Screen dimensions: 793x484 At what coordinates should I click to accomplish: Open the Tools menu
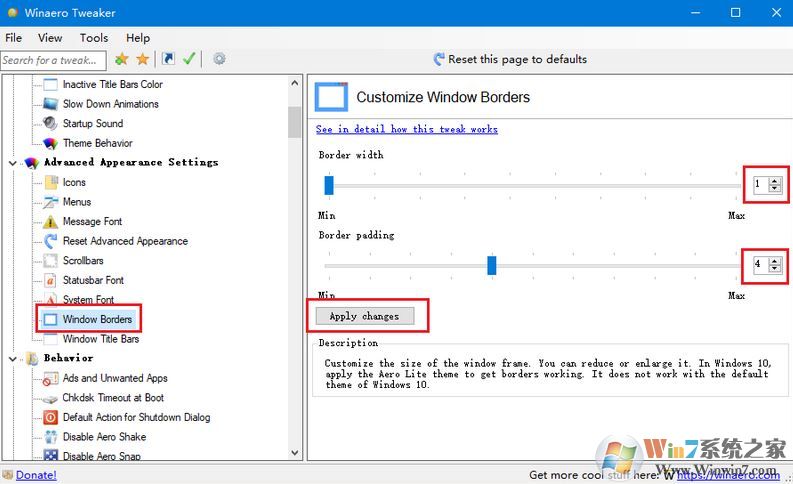[x=94, y=38]
